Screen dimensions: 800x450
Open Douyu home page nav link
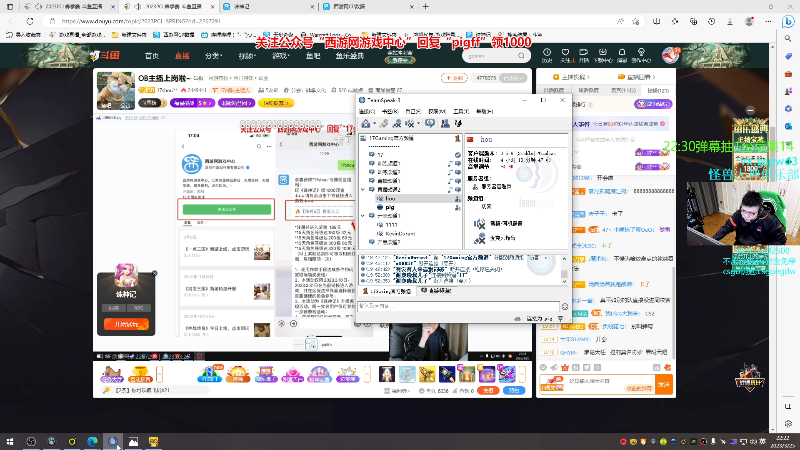point(152,56)
